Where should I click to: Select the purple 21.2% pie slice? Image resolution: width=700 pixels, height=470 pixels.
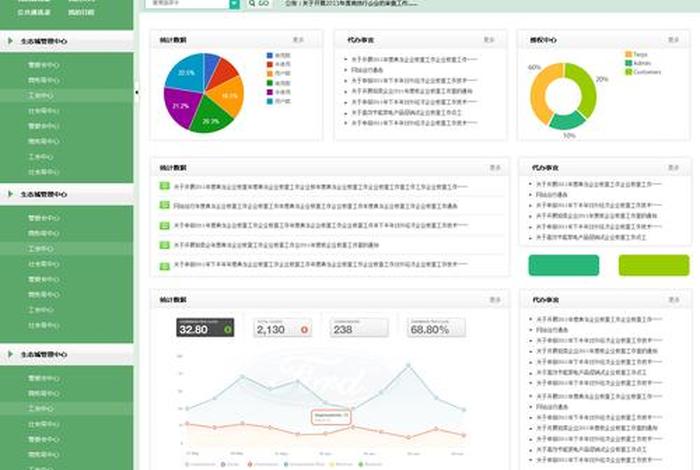tap(181, 107)
